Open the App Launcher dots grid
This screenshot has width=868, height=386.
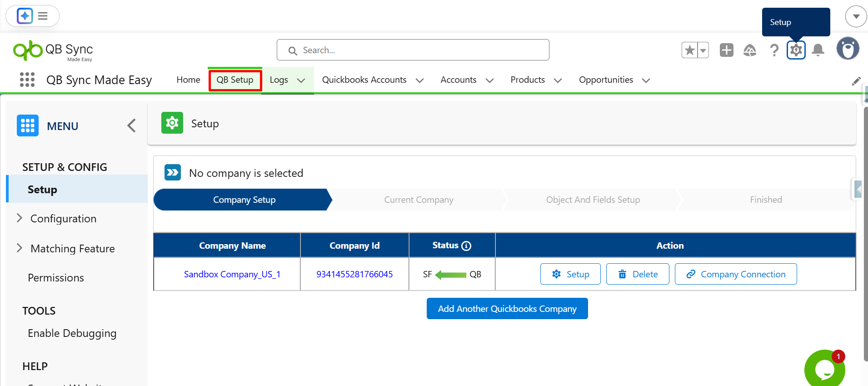click(27, 80)
